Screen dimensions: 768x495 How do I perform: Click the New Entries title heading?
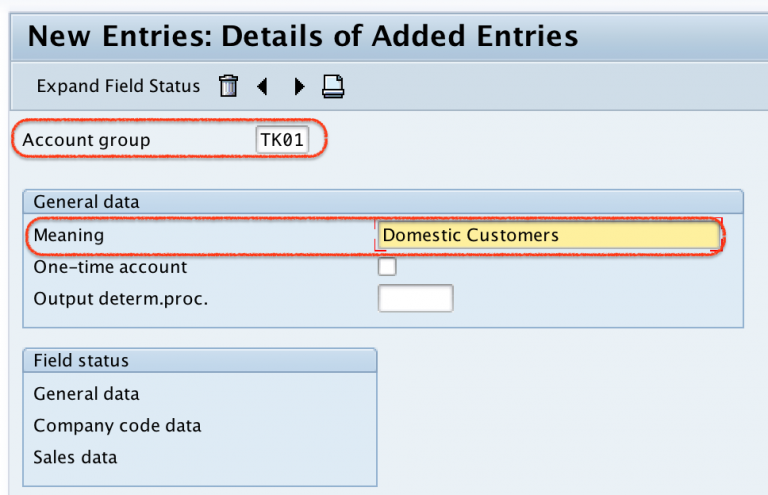pos(303,36)
